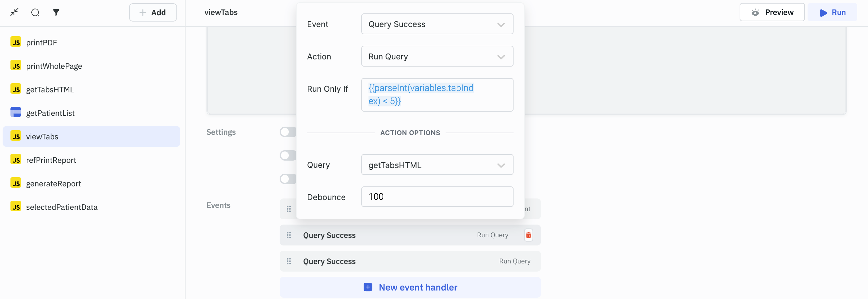Click the JS icon beside printPDF
This screenshot has width=868, height=299.
(16, 42)
